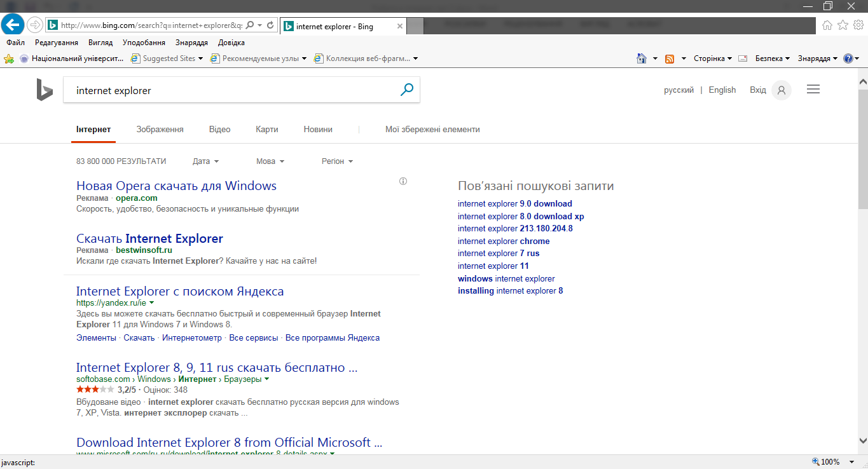Screen dimensions: 868x469
Task: Open the Уподобання menu
Action: (x=144, y=43)
